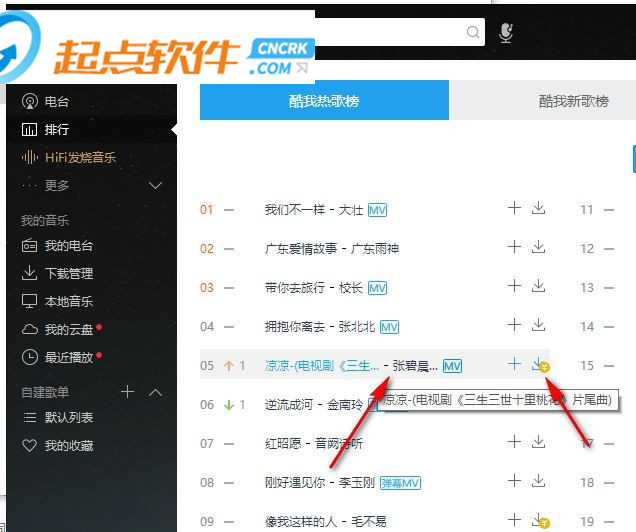
Task: Open HiFi发烧音乐 in the sidebar
Action: point(69,157)
